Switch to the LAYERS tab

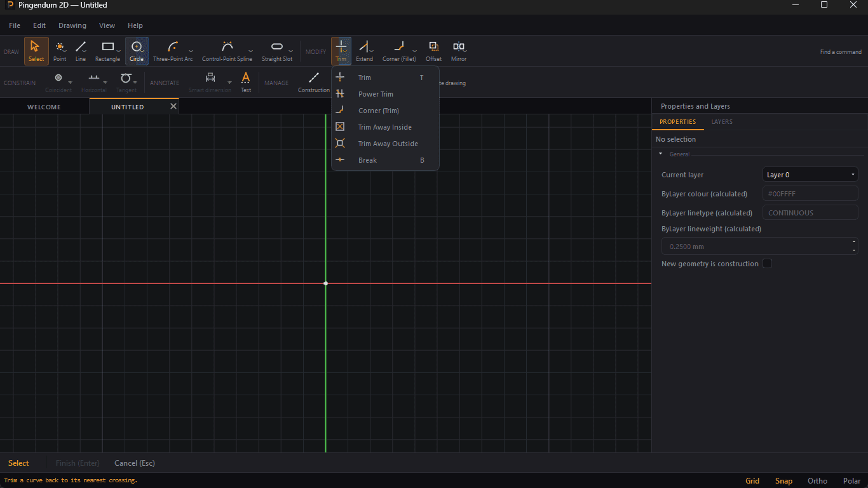pyautogui.click(x=722, y=121)
